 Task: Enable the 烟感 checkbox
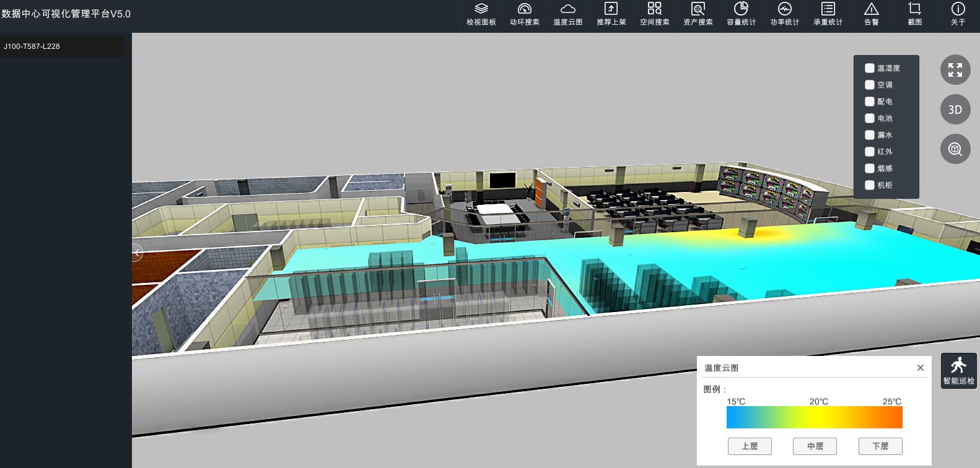pyautogui.click(x=870, y=168)
